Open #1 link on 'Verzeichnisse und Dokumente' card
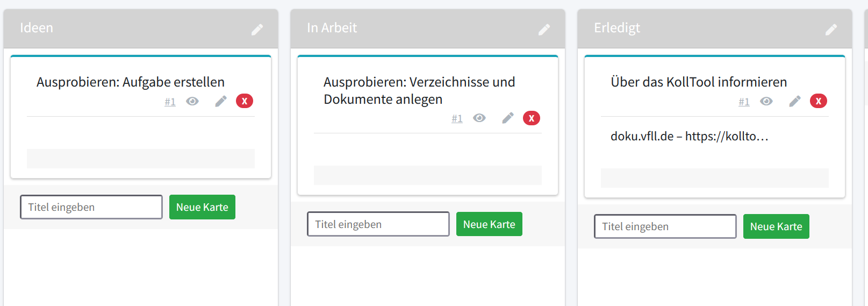Screen dimensions: 868x306 click(457, 119)
